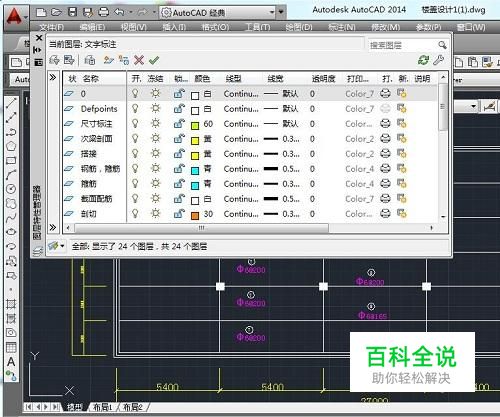This screenshot has height=417, width=500.
Task: Open the 编辑(E) menu
Action: 92,27
